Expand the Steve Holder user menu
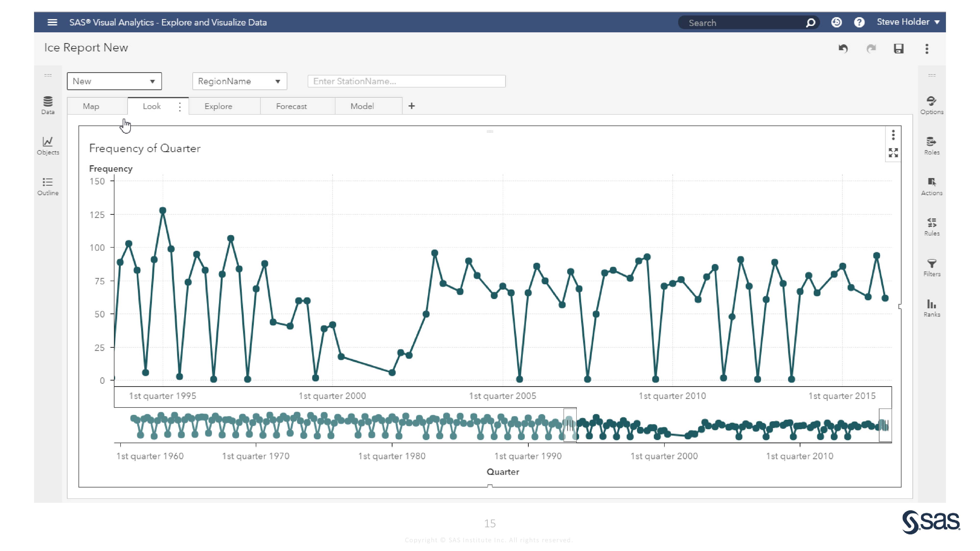980x551 pixels. tap(908, 22)
